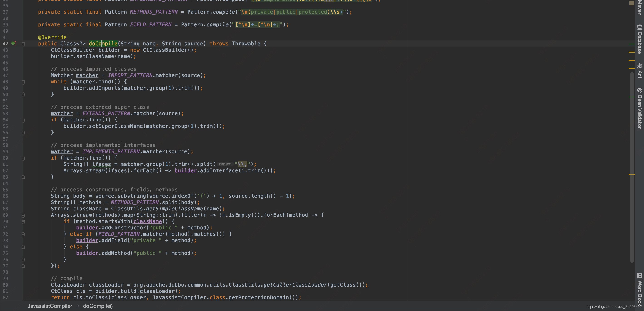Click the inspection status indicator above scrollbar
Viewport: 644px width, 311px height.
[x=632, y=3]
